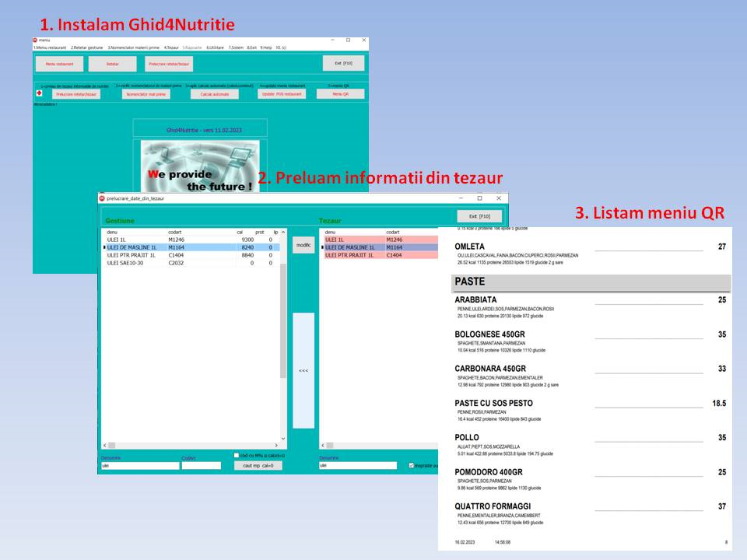Viewport: 747px width, 560px height.
Task: Click the modific button
Action: pos(303,245)
